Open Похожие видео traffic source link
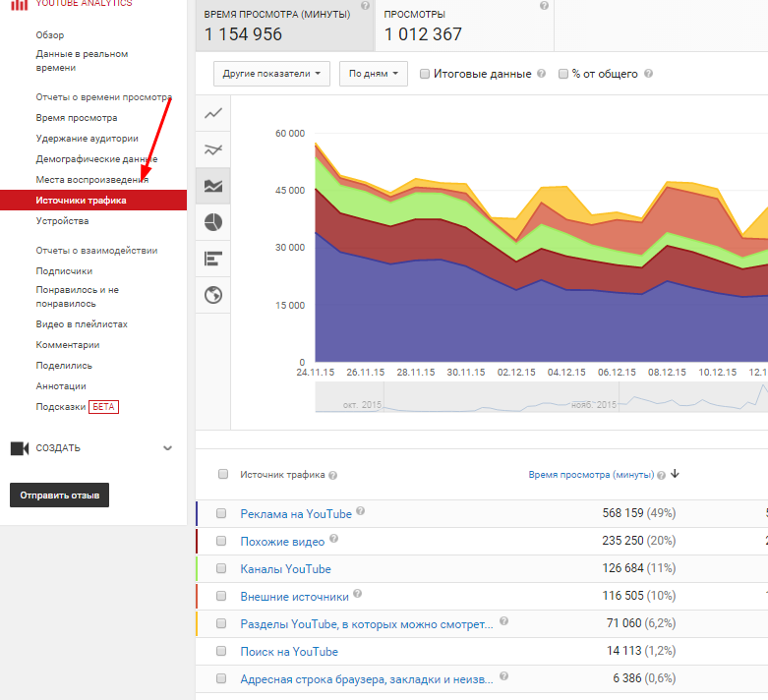The height and width of the screenshot is (700, 768). click(x=282, y=542)
